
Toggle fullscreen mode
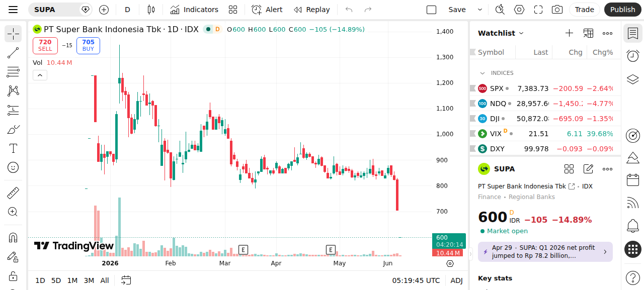pos(538,10)
